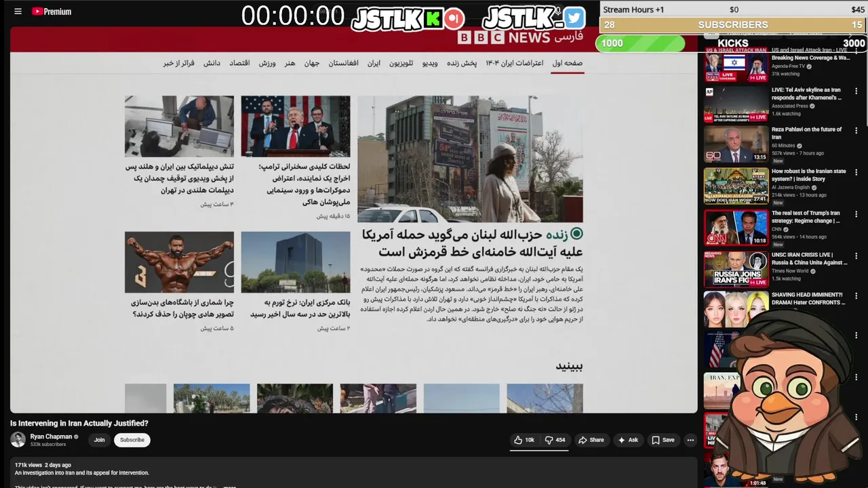Click the Al Jazeera English channel name
868x488 pixels.
click(x=791, y=187)
